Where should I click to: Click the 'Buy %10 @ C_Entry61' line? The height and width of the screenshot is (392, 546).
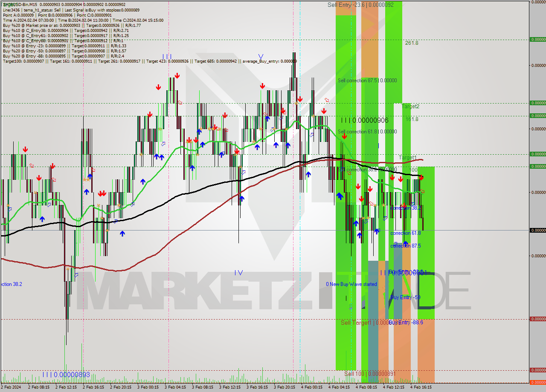point(66,35)
